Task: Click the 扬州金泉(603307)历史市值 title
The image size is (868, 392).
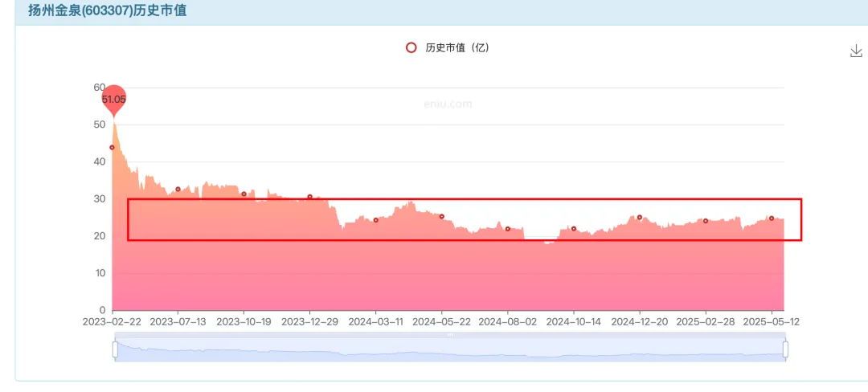Action: [x=108, y=10]
